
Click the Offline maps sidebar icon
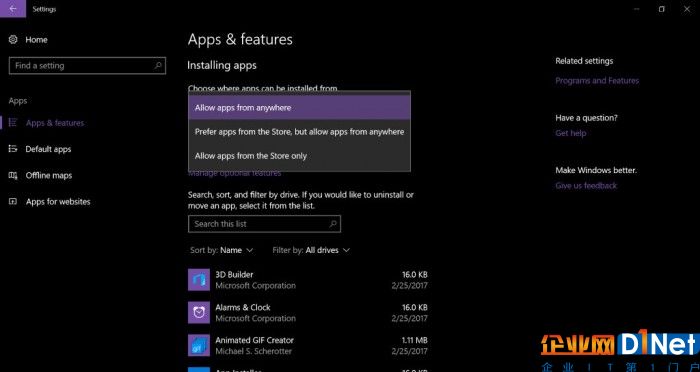click(x=13, y=175)
